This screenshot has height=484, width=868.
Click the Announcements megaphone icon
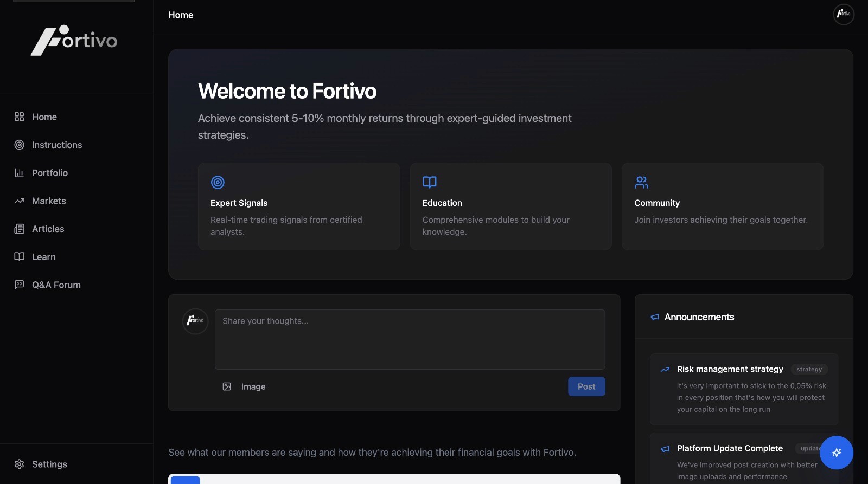click(x=655, y=317)
